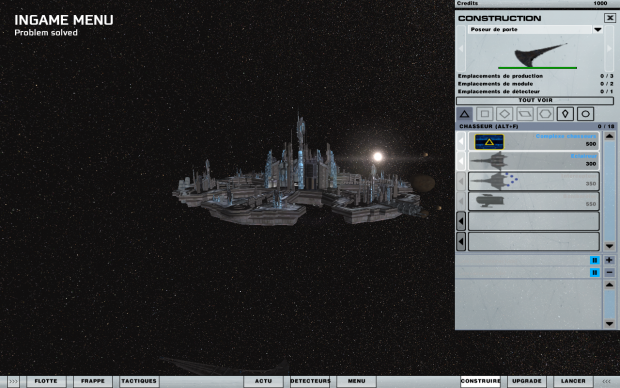The height and width of the screenshot is (388, 620).
Task: Expand the arrow left of Eclaireur
Action: point(461,161)
